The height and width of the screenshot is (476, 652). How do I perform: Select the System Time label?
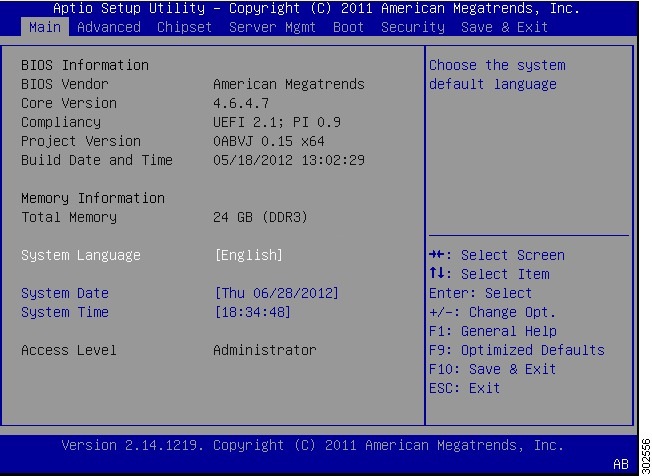click(x=65, y=312)
